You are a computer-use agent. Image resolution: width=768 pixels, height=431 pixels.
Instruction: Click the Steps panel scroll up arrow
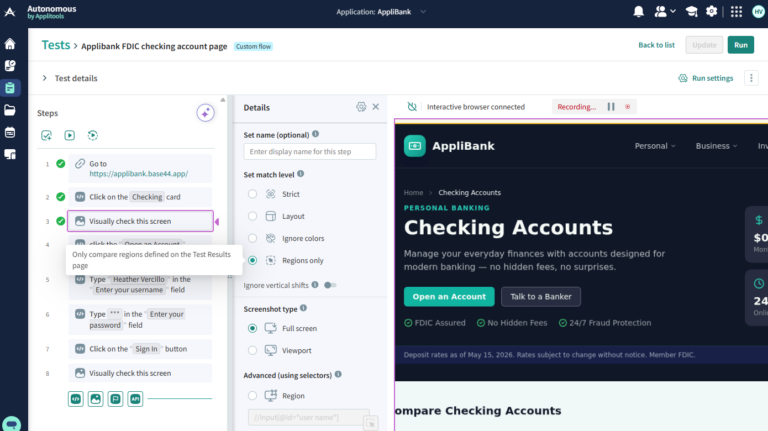click(x=223, y=100)
